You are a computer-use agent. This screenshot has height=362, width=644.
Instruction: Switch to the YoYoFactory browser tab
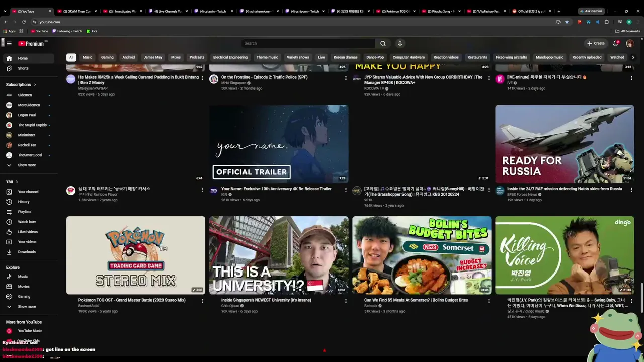point(487,11)
